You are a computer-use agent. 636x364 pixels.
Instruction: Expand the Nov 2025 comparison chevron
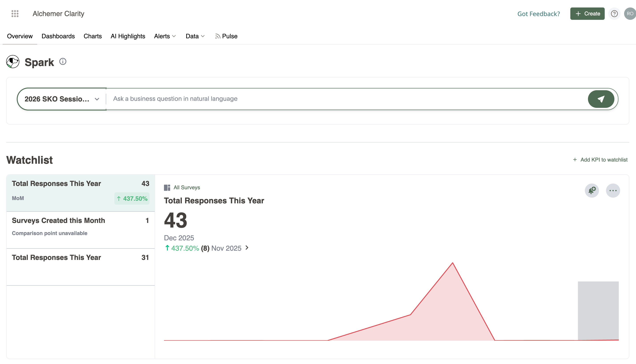click(247, 248)
